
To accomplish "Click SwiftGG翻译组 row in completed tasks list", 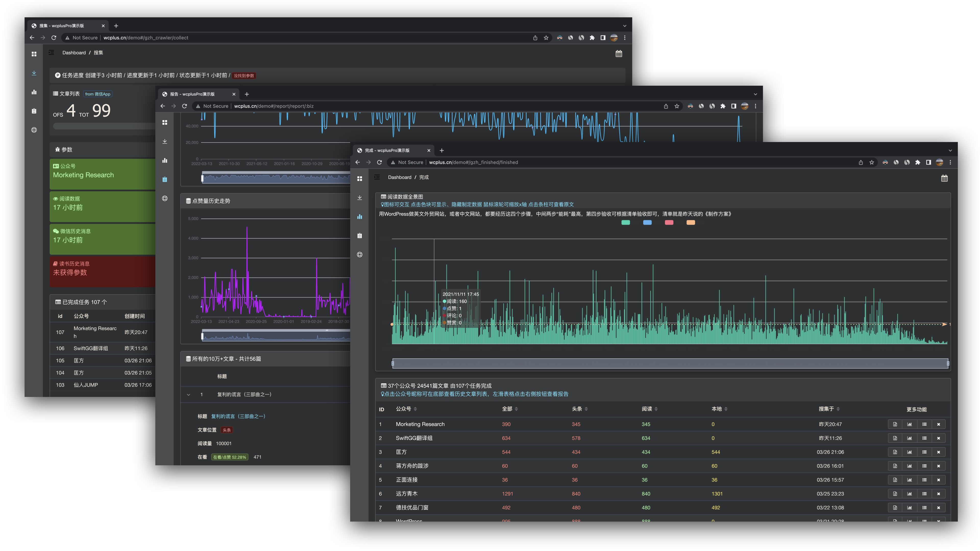I will tap(103, 348).
